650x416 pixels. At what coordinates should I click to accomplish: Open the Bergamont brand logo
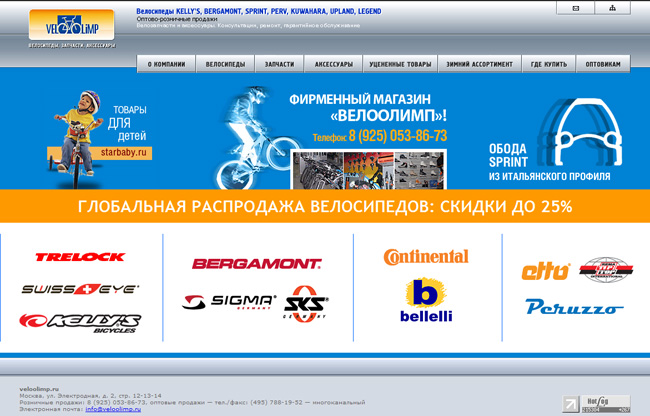click(257, 264)
